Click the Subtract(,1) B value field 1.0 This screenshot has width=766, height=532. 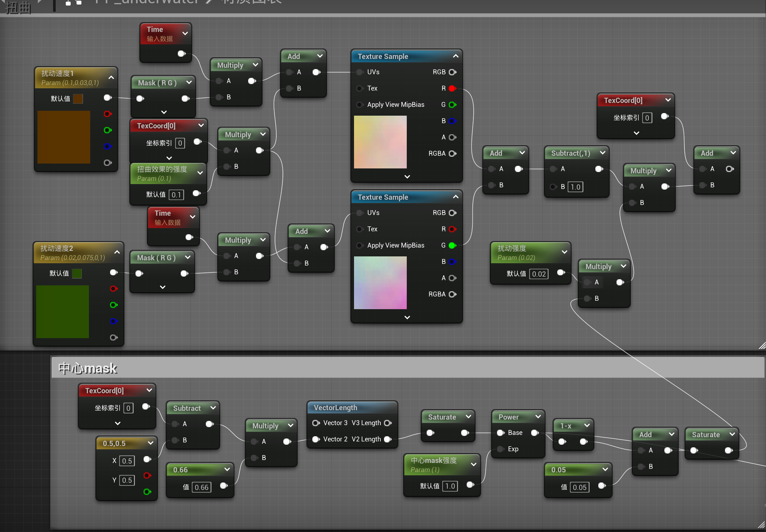(575, 187)
